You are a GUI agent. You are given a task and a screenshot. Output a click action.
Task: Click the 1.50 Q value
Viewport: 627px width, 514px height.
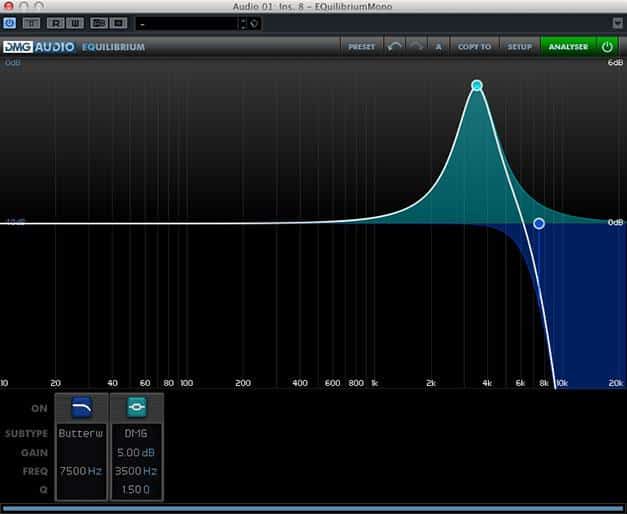(136, 489)
